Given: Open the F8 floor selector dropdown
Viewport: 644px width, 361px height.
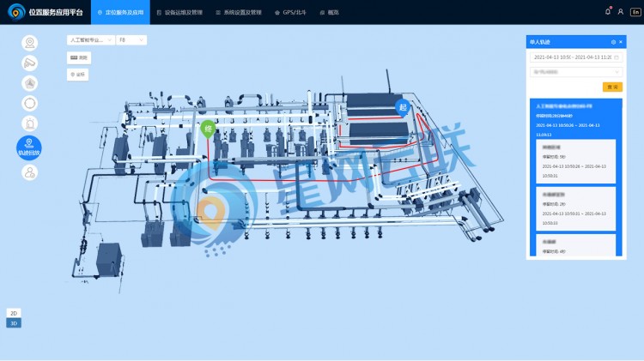Looking at the screenshot, I should point(131,39).
